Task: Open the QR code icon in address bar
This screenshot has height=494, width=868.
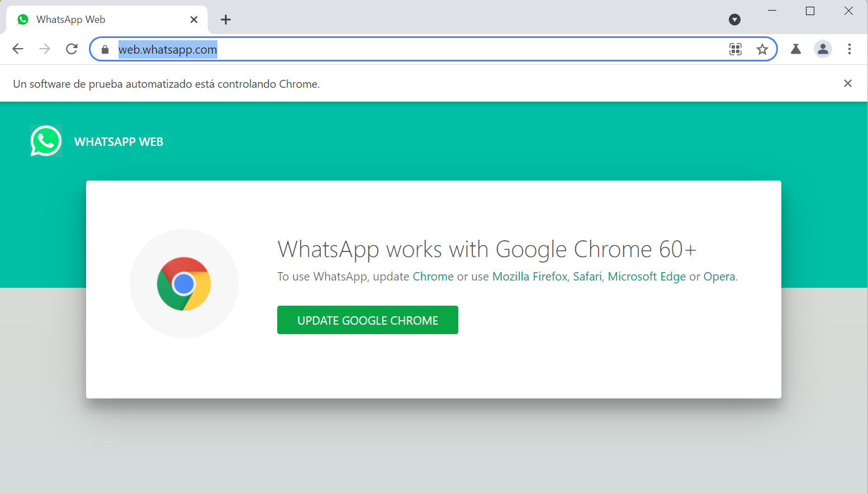Action: pyautogui.click(x=736, y=49)
